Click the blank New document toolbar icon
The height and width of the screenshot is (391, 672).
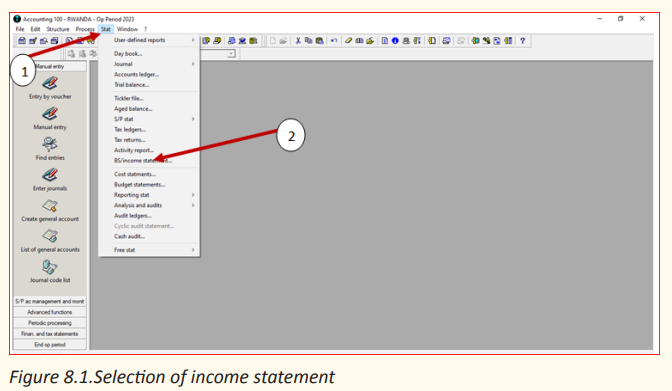click(x=273, y=41)
